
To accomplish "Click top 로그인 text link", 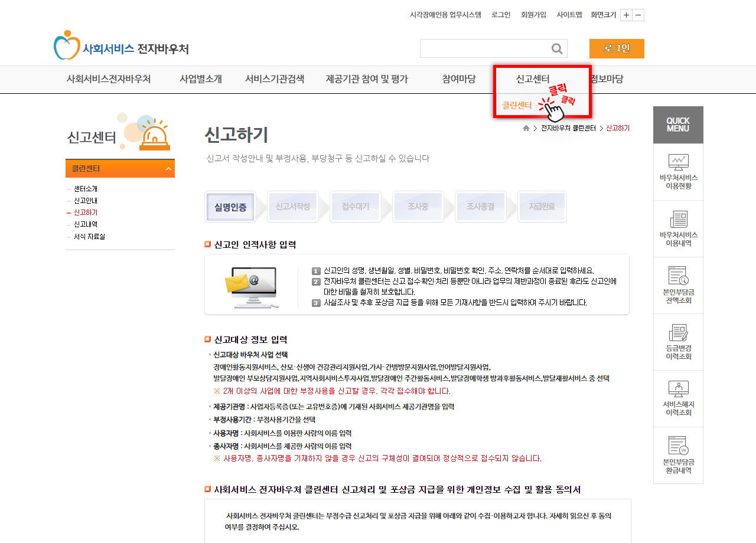I will click(x=501, y=15).
